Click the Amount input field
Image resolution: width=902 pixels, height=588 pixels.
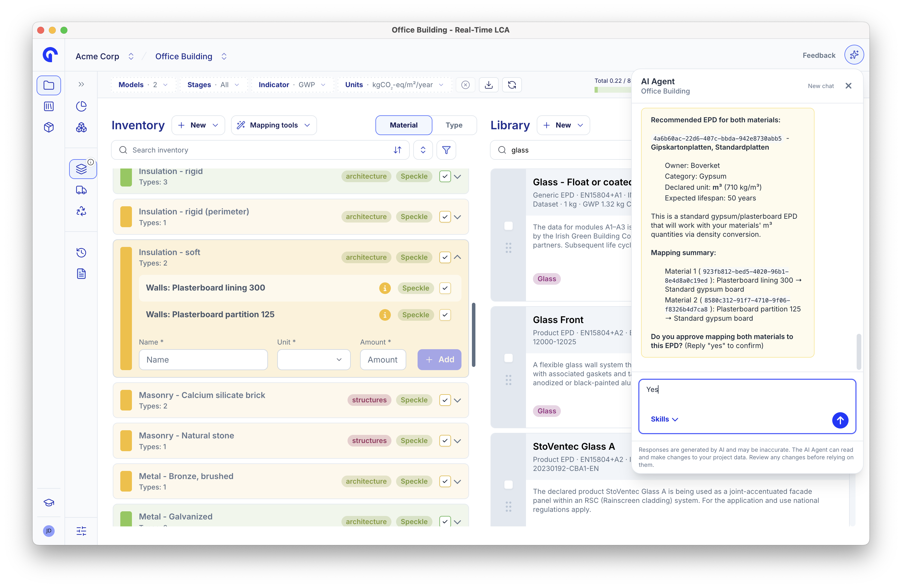(383, 360)
